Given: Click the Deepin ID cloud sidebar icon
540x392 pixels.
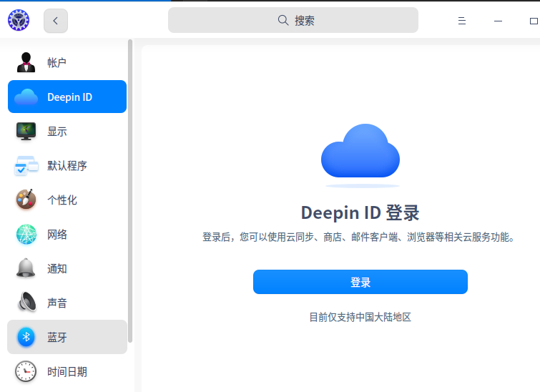Looking at the screenshot, I should (x=26, y=97).
